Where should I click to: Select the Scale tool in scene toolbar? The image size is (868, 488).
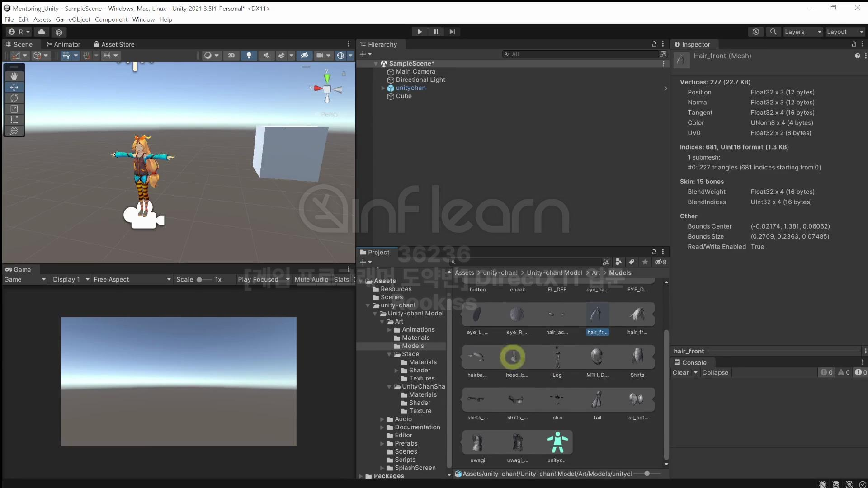point(14,109)
